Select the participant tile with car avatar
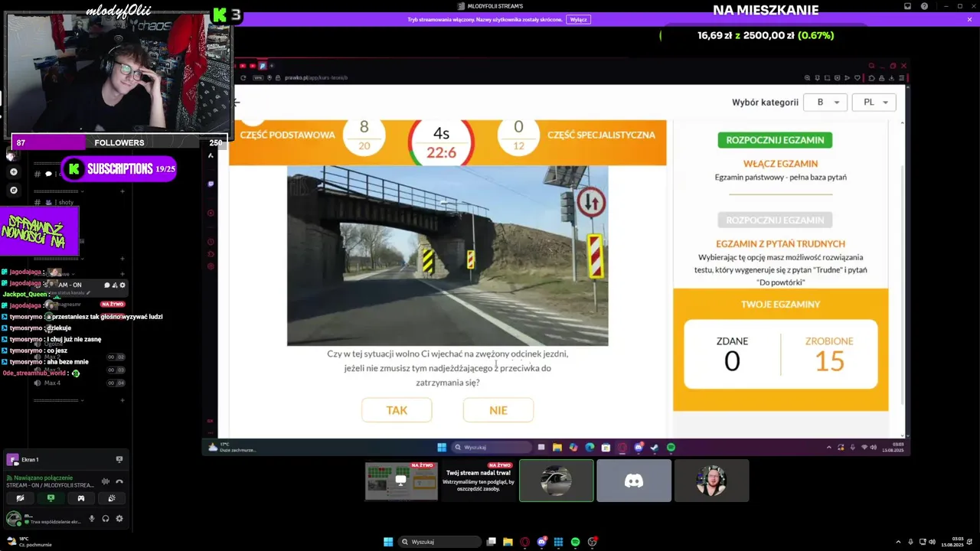This screenshot has height=551, width=980. click(557, 481)
